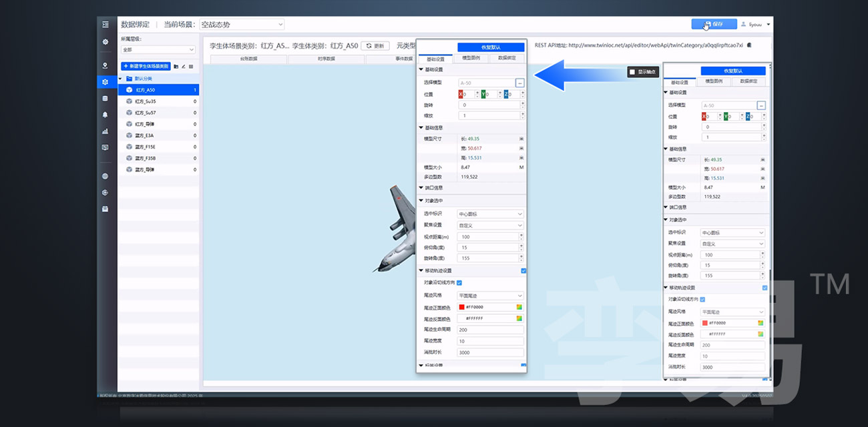
Task: Open the bar chart icon in sidebar
Action: pos(105,131)
